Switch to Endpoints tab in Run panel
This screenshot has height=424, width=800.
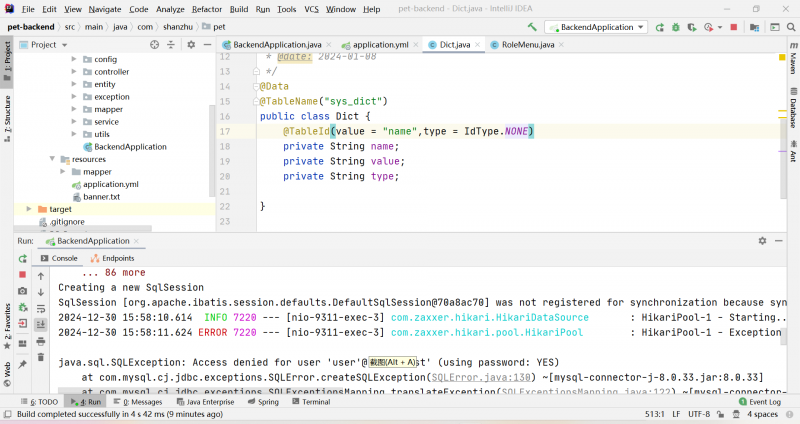113,258
